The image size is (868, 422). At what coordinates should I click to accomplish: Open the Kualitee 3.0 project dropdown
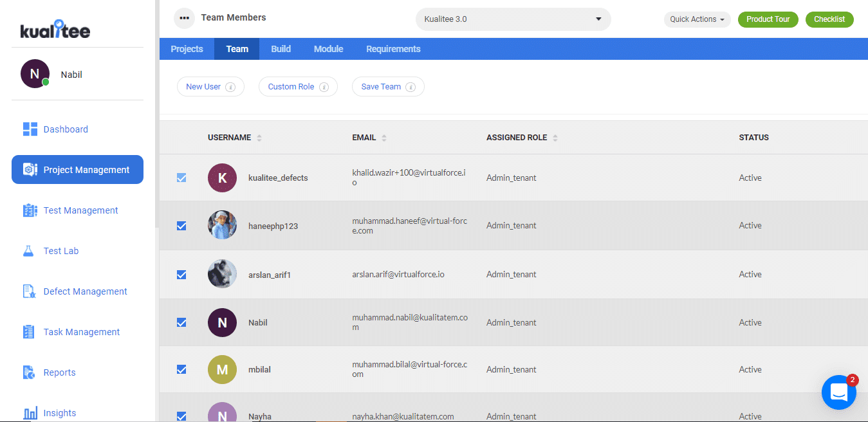(x=512, y=19)
